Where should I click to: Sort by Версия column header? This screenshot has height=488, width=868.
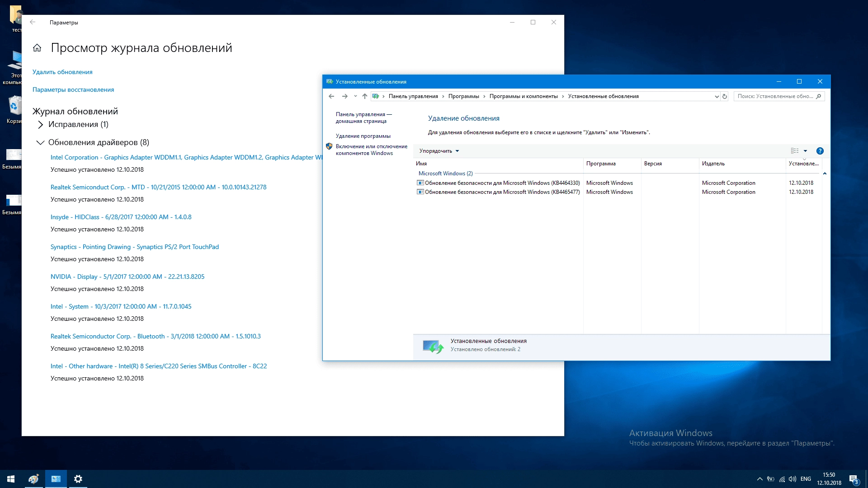(x=670, y=164)
